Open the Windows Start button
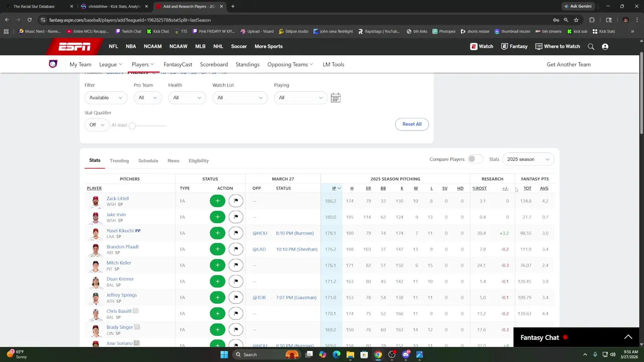This screenshot has height=362, width=644. tap(224, 354)
